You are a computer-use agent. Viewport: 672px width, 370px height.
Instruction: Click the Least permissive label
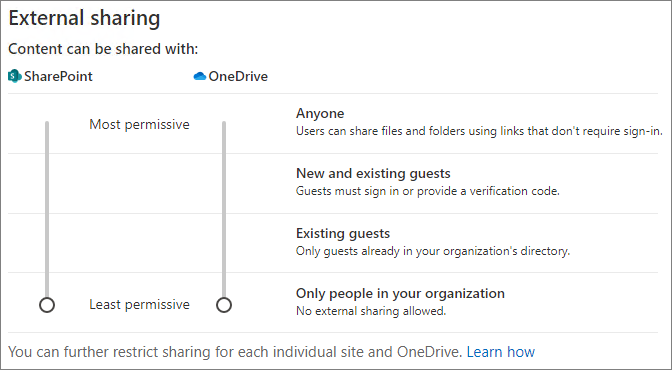pyautogui.click(x=139, y=304)
